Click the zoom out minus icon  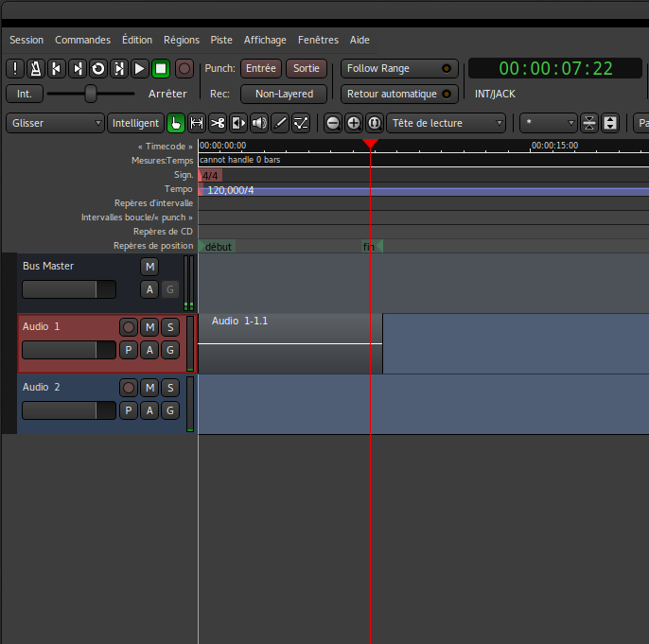click(x=333, y=123)
